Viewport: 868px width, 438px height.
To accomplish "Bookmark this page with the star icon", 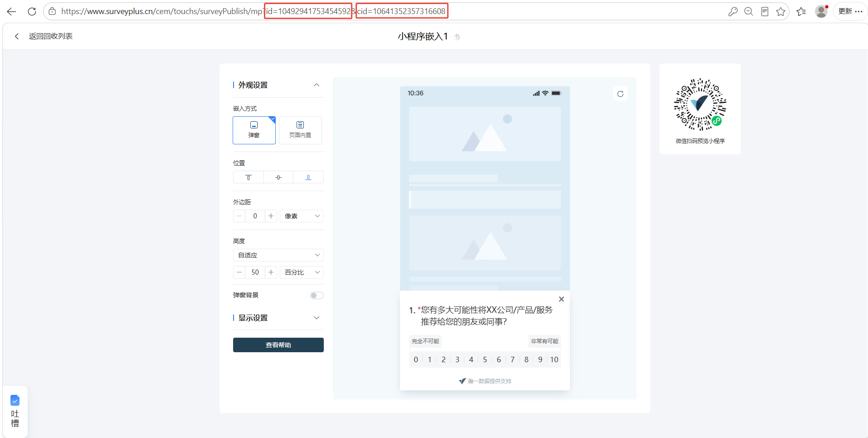I will pos(780,12).
